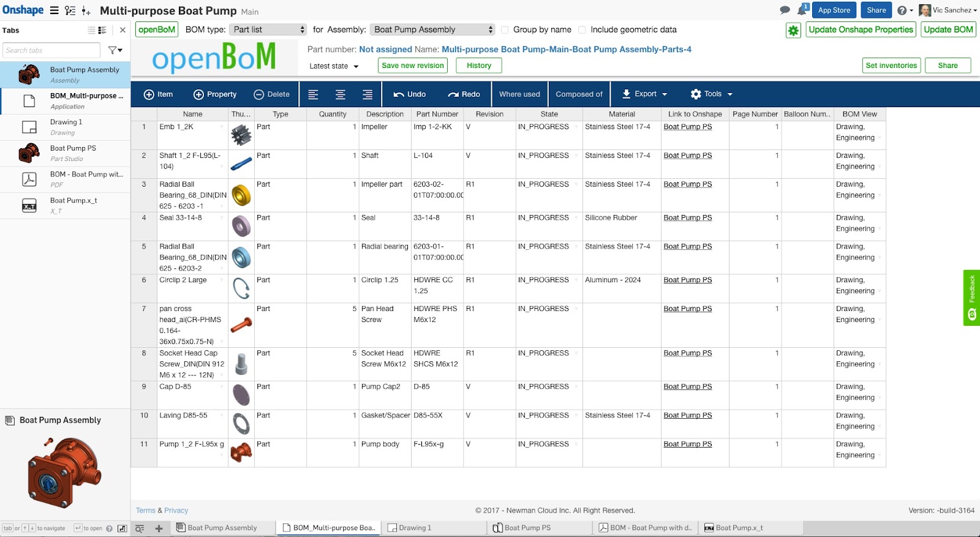Open the Onshape hamburger menu

[x=55, y=10]
